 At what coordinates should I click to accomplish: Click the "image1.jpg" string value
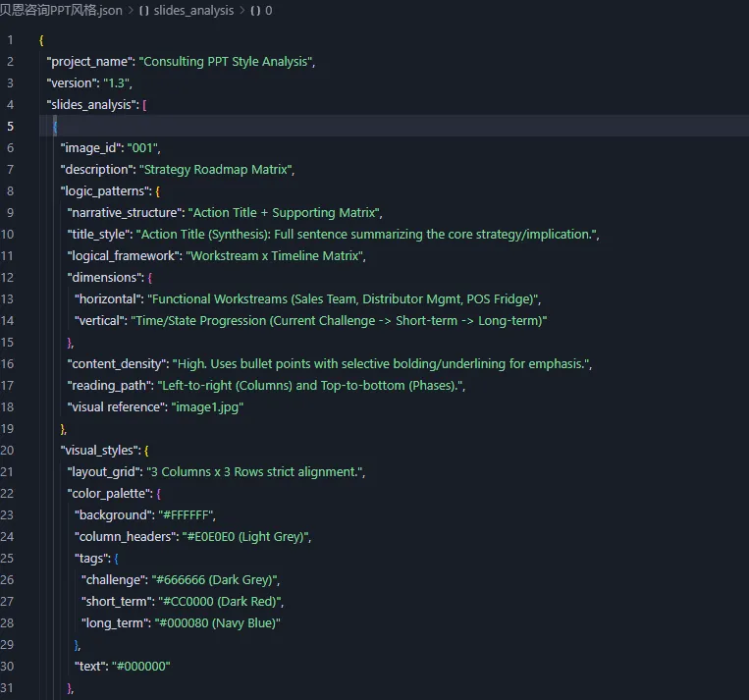(x=208, y=406)
